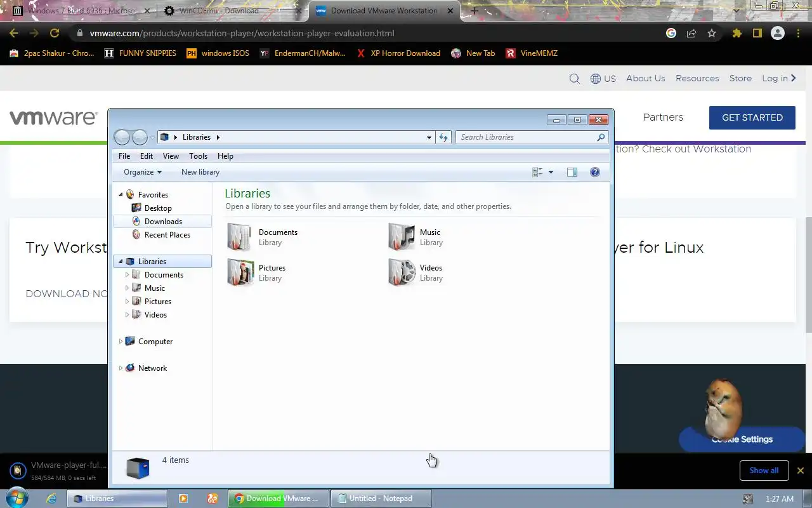Click the Chrome back navigation arrow
Screen dimensions: 812x508
pos(14,33)
